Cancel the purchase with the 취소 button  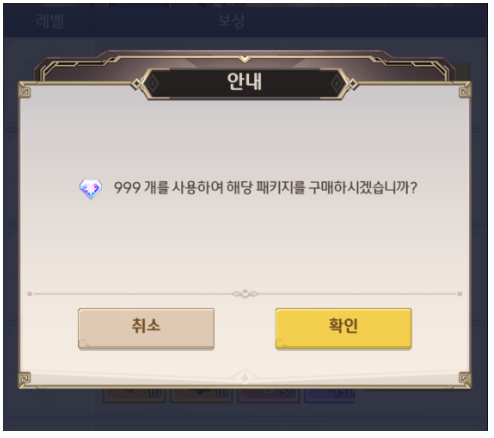146,328
